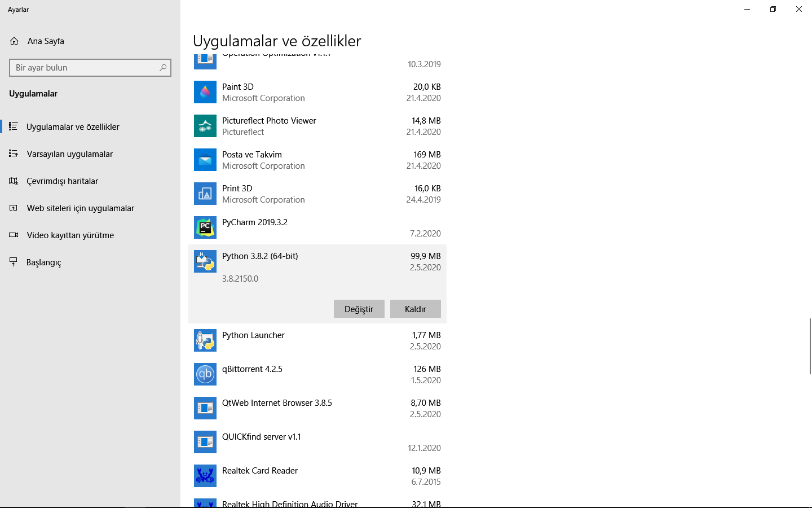The image size is (812, 508).
Task: Click the search magnifier icon
Action: tap(163, 68)
